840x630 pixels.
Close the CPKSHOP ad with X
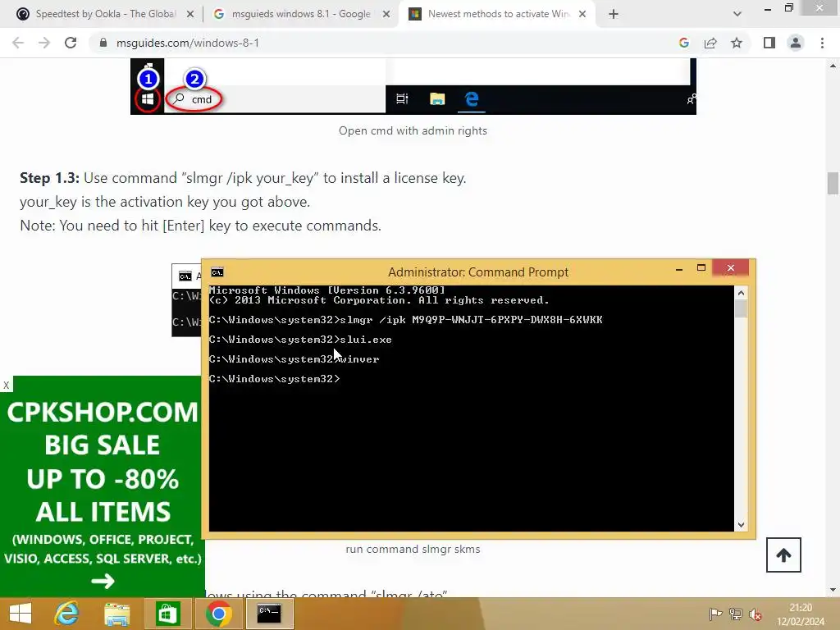(x=6, y=385)
